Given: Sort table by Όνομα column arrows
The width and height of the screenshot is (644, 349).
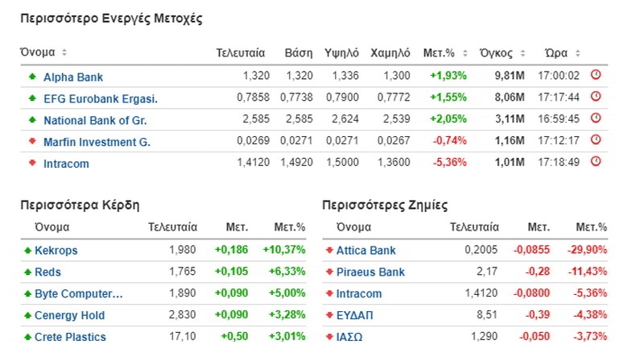Looking at the screenshot, I should 64,52.
